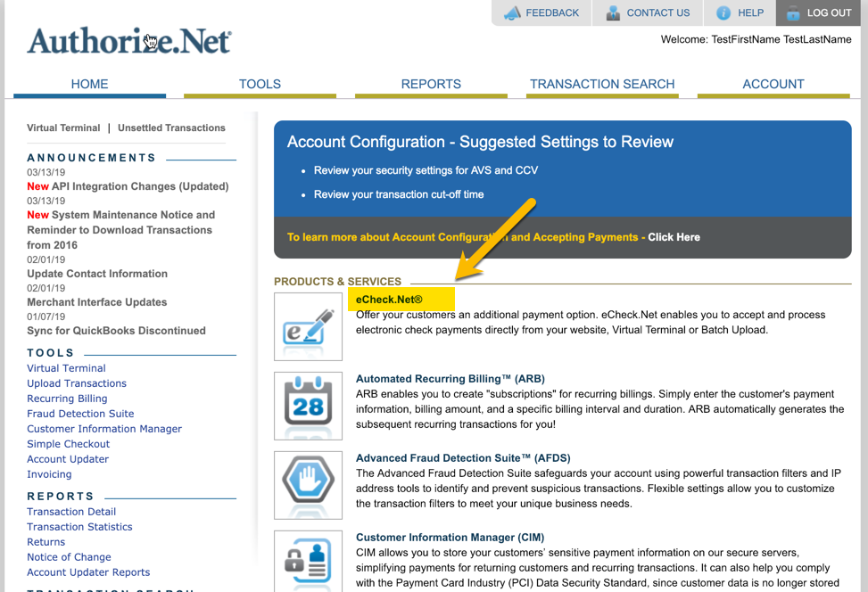
Task: Open Customer Information Manager (CIM) title link
Action: coord(450,538)
